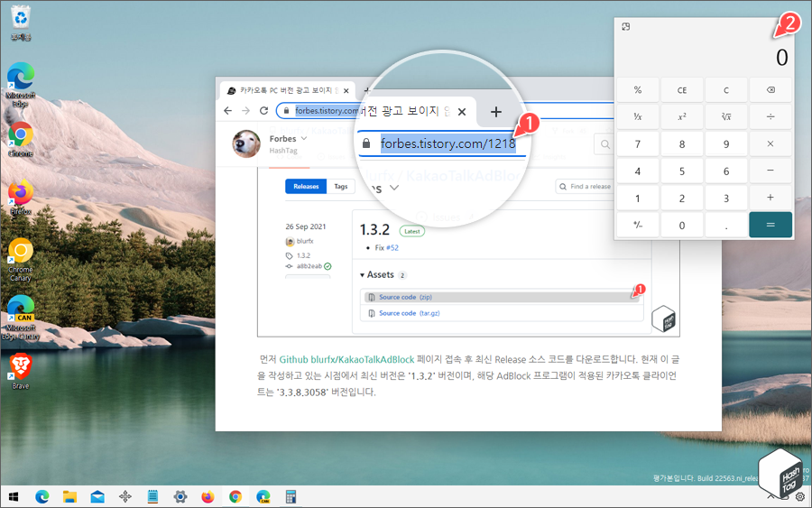
Task: Select the Chrome desktop shortcut
Action: tap(21, 139)
